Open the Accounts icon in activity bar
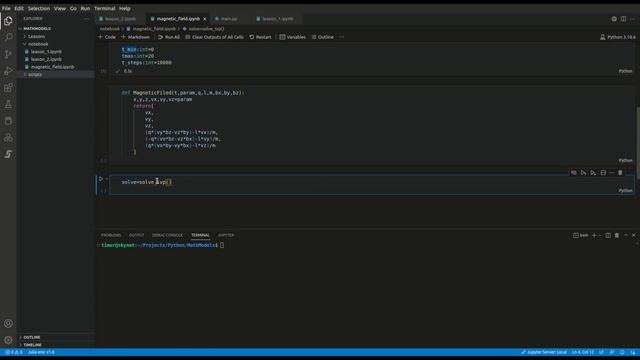This screenshot has width=640, height=360. (x=8, y=323)
